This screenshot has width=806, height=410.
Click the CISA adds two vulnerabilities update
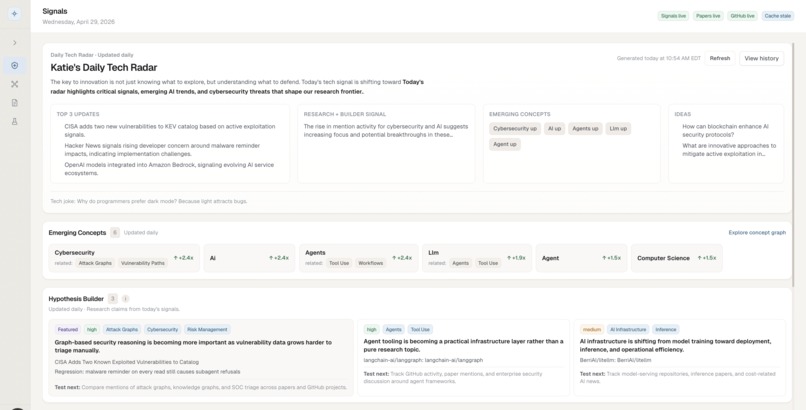[170, 131]
